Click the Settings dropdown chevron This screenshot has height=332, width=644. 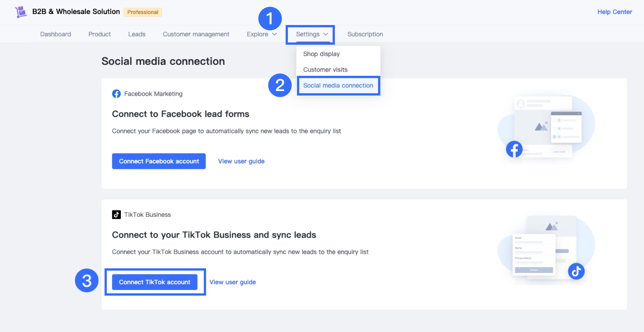(326, 34)
